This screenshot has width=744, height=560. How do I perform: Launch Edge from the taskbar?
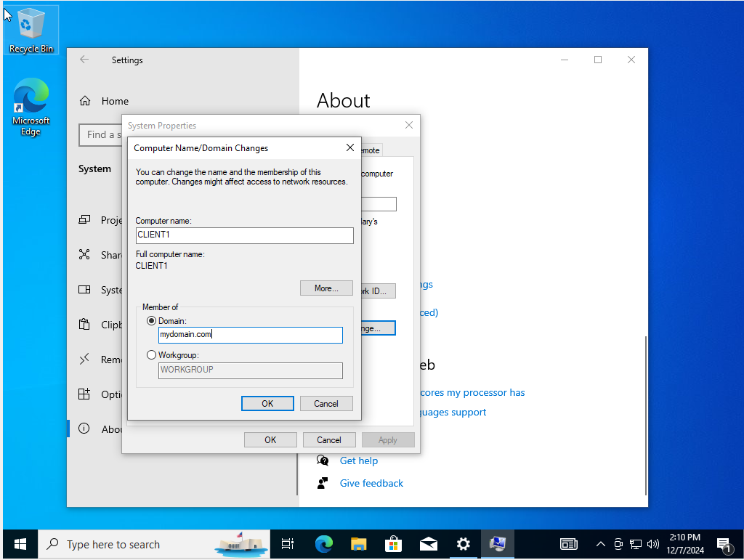click(324, 544)
